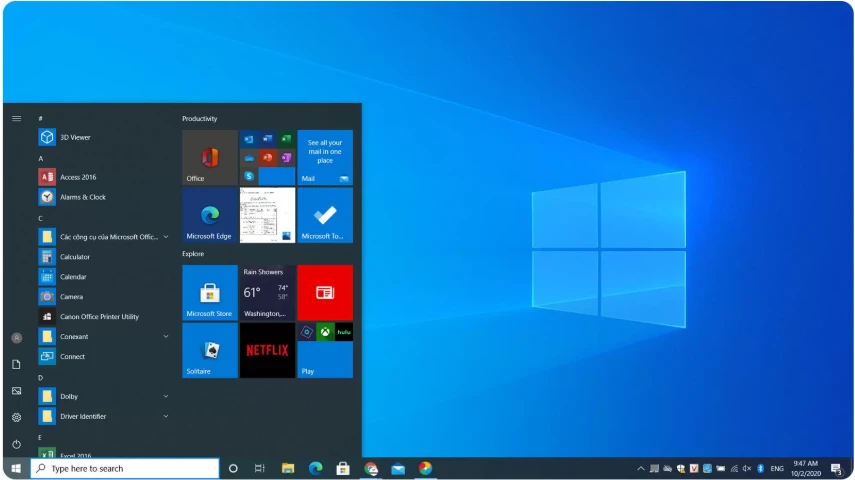Click the Power button in Start sidebar

(16, 444)
